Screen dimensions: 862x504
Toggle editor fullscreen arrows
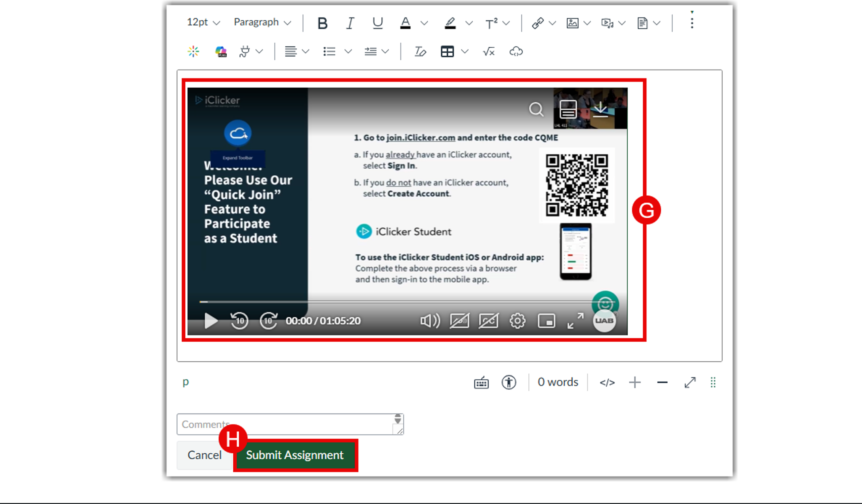(690, 383)
